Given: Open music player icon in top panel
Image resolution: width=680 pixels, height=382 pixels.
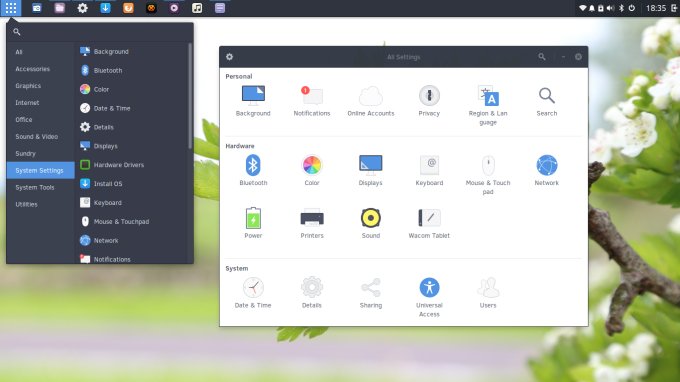Looking at the screenshot, I should pyautogui.click(x=197, y=8).
